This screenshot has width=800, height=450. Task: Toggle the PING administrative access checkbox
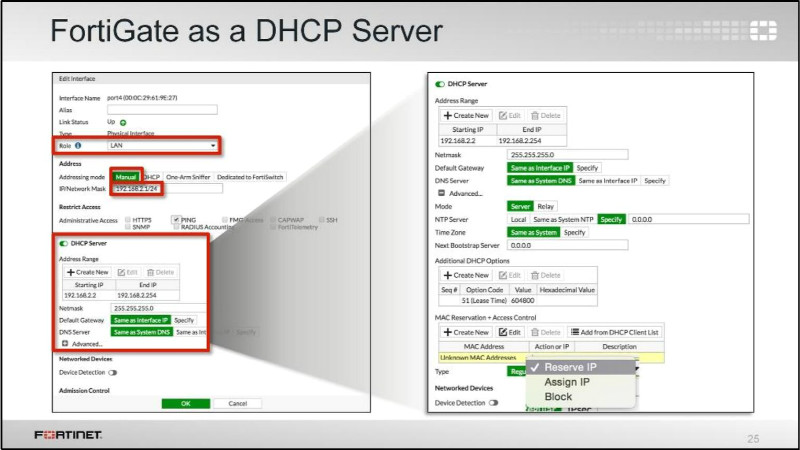pos(176,219)
